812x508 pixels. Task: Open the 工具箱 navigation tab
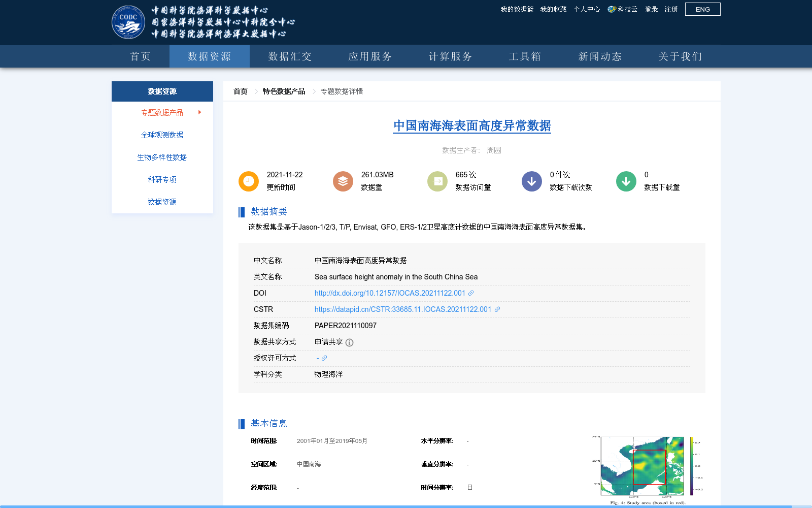525,56
